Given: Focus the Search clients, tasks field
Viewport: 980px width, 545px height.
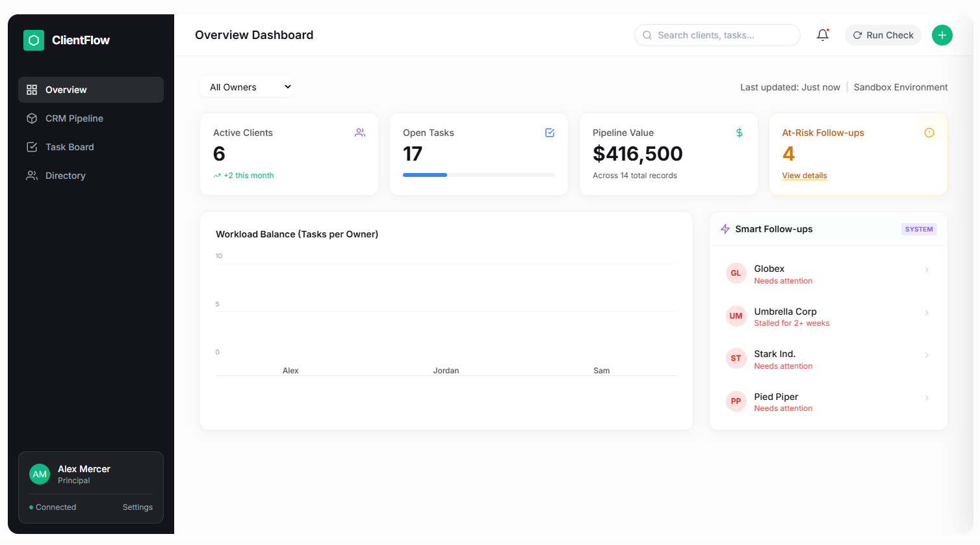Looking at the screenshot, I should coord(717,35).
